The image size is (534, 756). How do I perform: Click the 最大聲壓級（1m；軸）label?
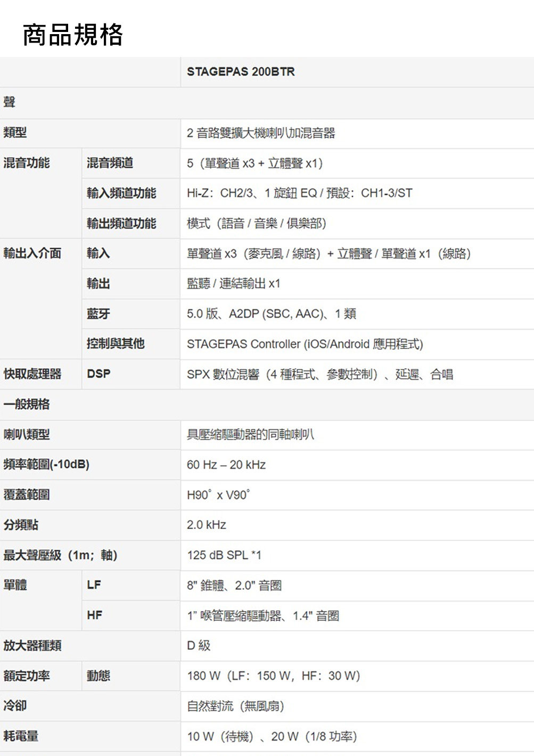click(x=60, y=555)
